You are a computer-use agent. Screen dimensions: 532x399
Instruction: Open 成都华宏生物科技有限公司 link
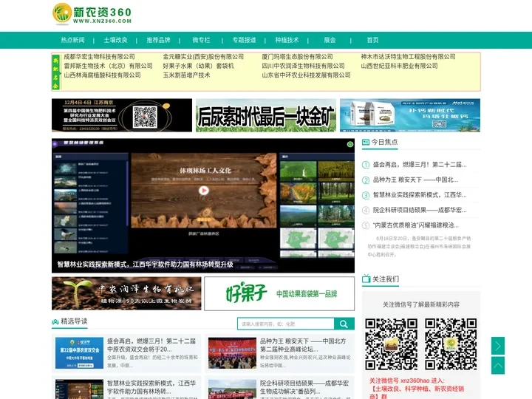click(x=100, y=57)
